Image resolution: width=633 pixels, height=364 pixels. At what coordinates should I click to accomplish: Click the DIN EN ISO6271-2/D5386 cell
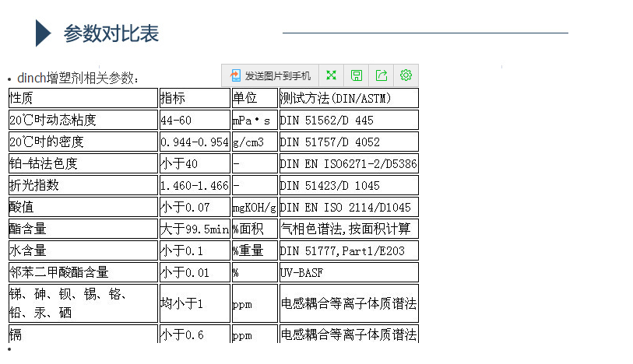(348, 164)
